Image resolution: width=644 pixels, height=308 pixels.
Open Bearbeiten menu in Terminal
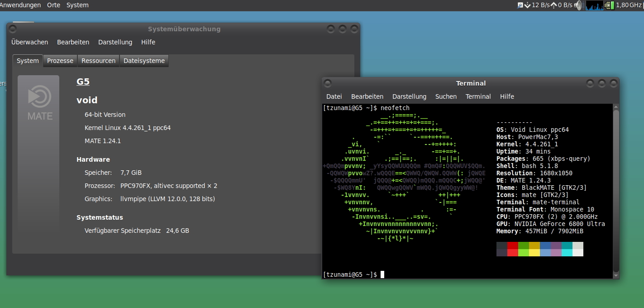(367, 96)
